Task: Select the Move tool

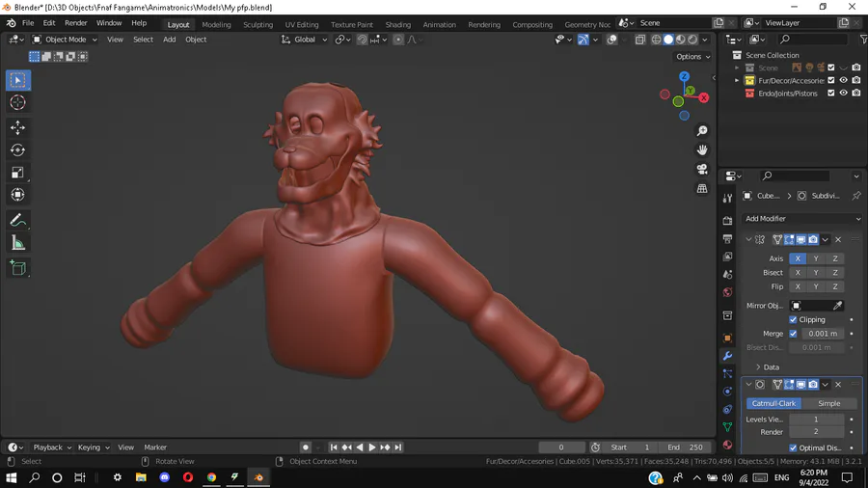Action: 17,128
